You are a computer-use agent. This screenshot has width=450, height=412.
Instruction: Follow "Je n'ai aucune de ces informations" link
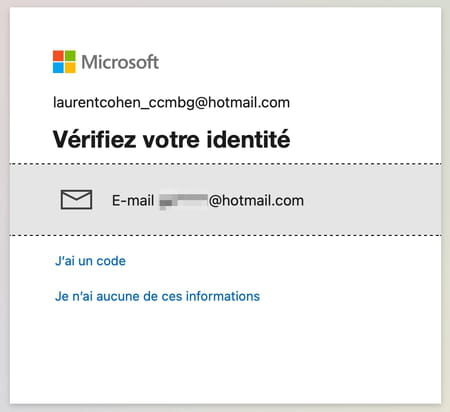coord(157,296)
